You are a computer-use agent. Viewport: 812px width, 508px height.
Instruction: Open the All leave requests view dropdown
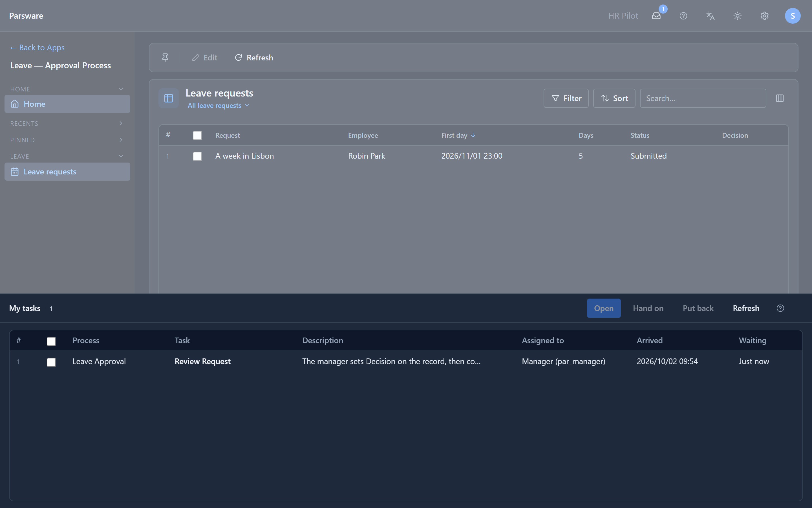tap(219, 106)
